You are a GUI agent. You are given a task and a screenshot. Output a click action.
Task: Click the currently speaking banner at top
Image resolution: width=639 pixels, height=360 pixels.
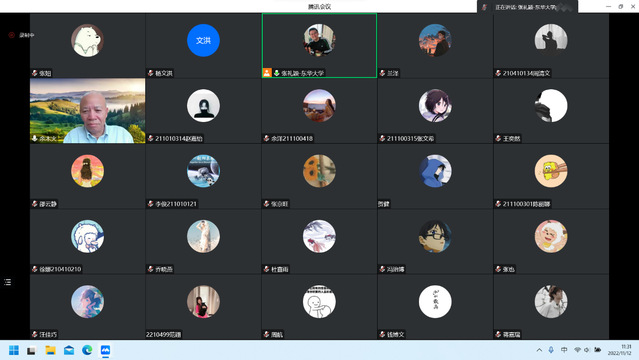click(x=527, y=7)
